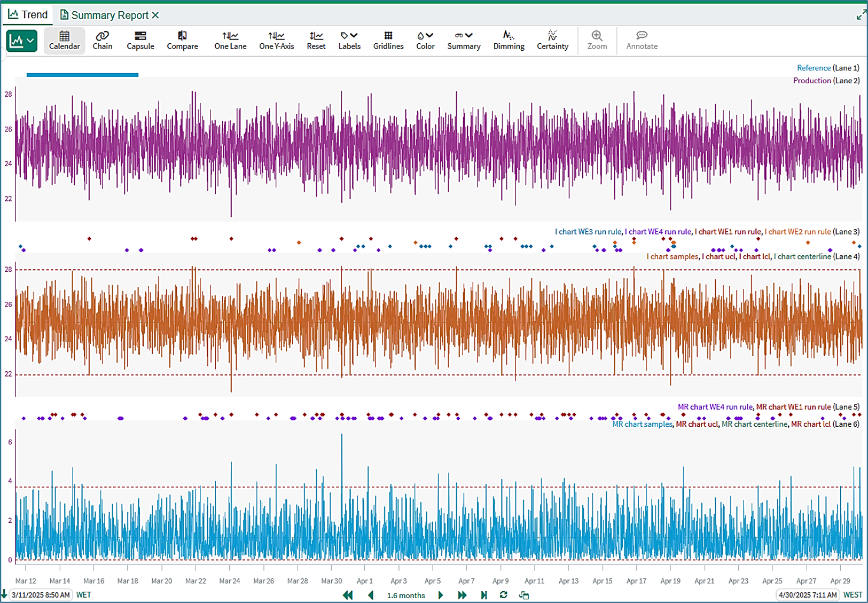
Task: Select the Calendar view button
Action: 64,41
